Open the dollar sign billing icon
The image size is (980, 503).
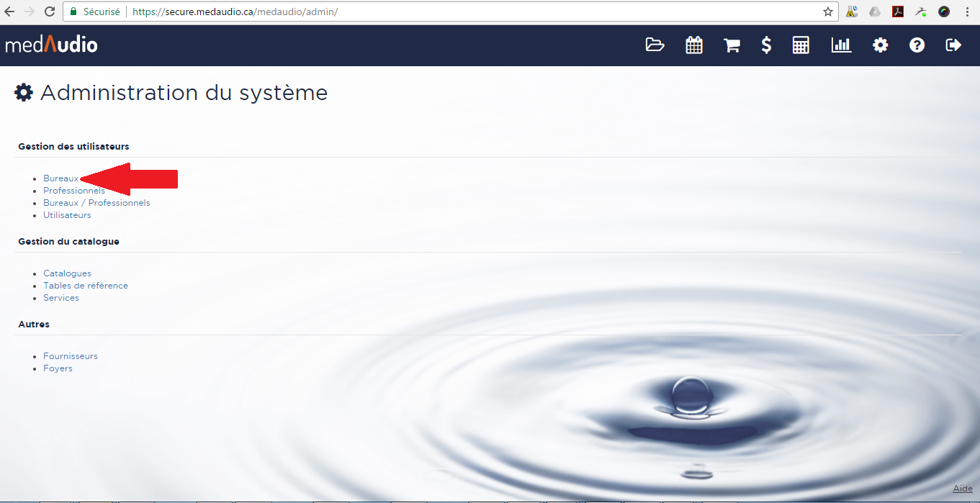coord(766,45)
